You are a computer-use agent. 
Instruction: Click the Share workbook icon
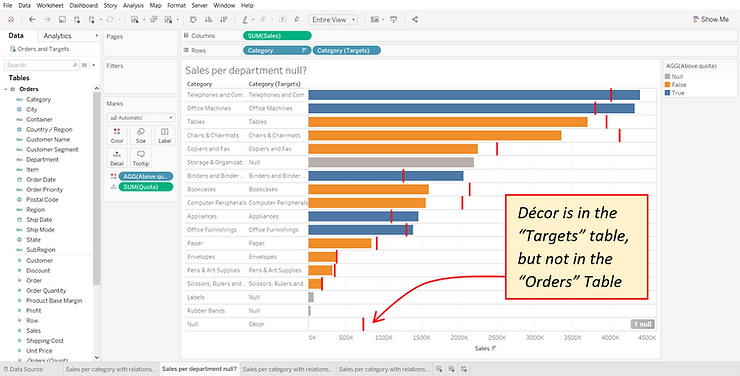pyautogui.click(x=415, y=19)
